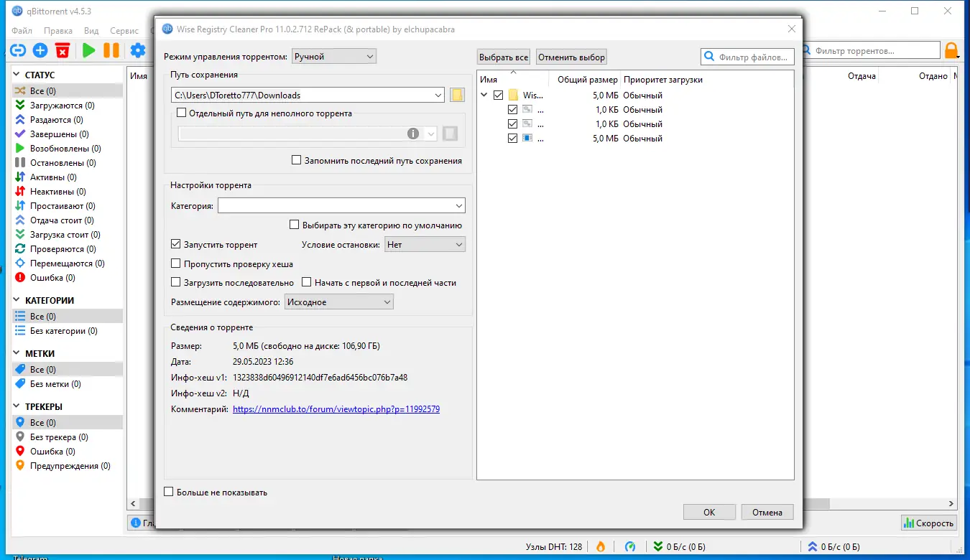Open the nnmclub.to comment link

(x=336, y=409)
